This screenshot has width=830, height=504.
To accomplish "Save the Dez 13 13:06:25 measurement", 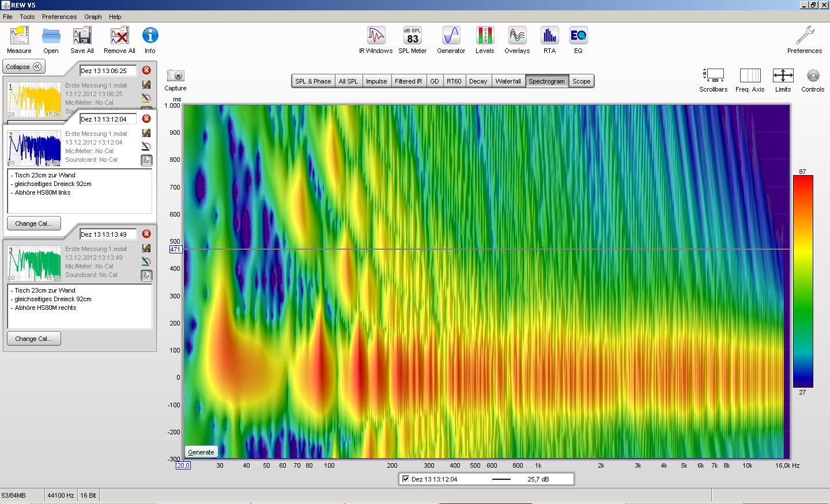I will point(146,85).
